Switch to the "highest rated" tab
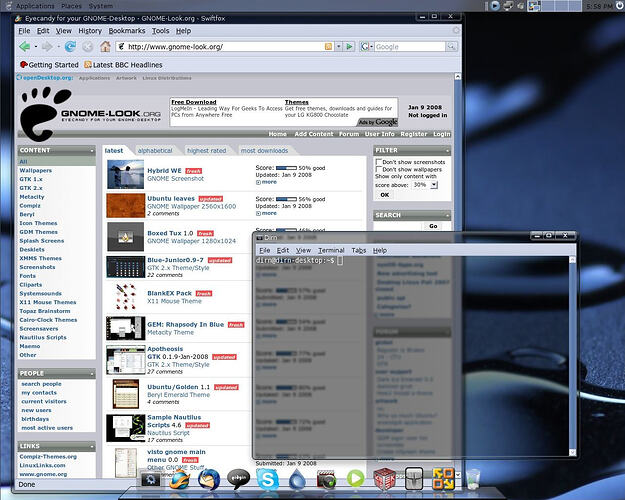The height and width of the screenshot is (500, 625). pos(206,151)
